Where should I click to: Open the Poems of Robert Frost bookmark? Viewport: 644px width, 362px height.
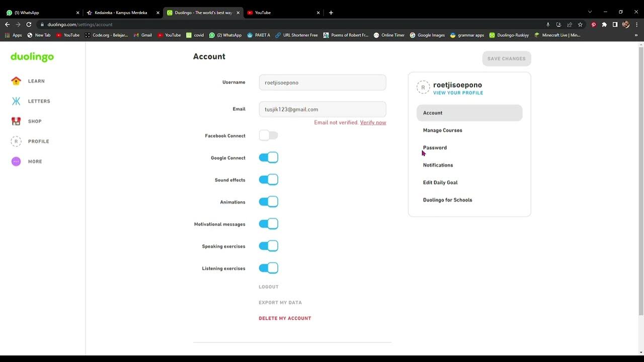(x=346, y=35)
